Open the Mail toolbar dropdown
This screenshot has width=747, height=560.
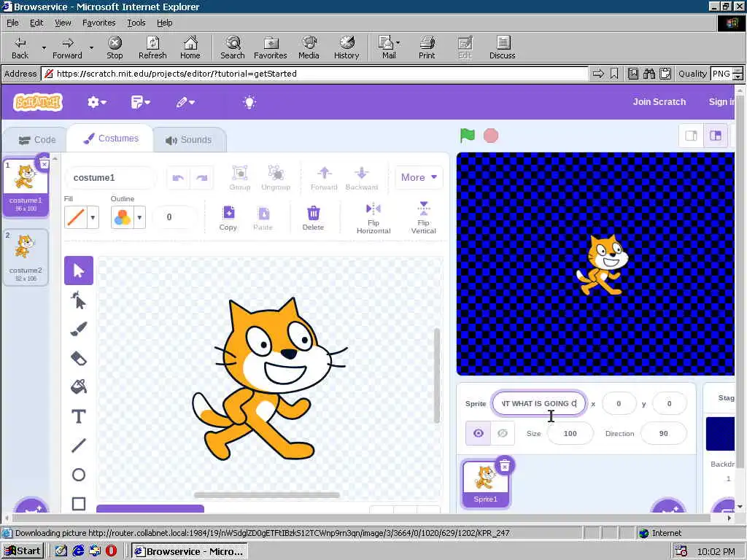coord(398,43)
